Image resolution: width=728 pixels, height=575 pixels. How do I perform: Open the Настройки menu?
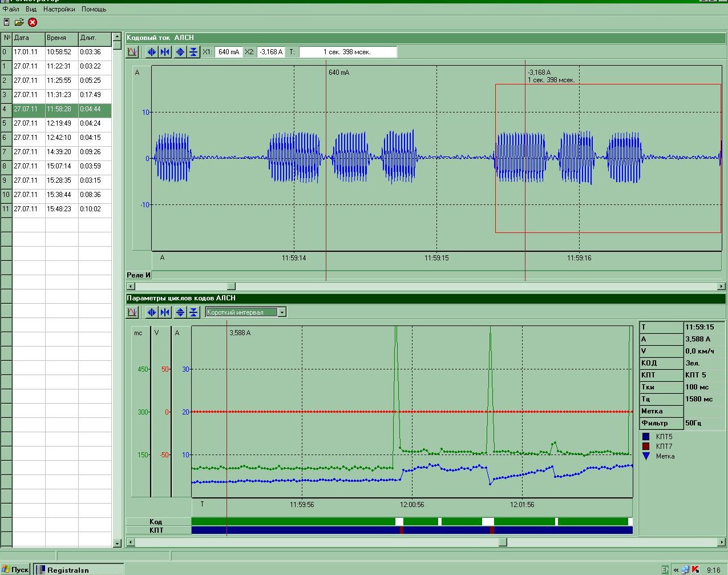(59, 9)
